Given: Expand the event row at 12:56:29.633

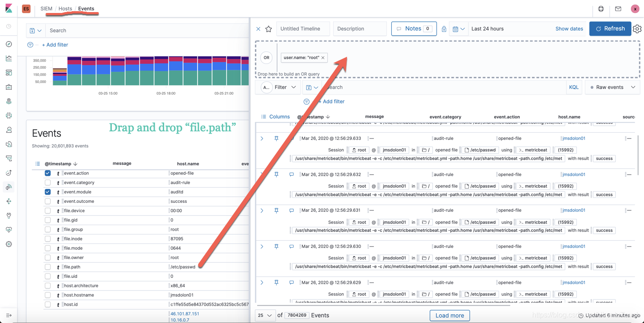Looking at the screenshot, I should pyautogui.click(x=262, y=138).
